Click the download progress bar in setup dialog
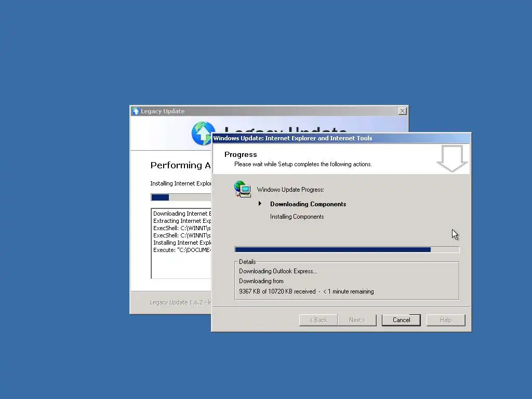The height and width of the screenshot is (399, 532). [347, 250]
